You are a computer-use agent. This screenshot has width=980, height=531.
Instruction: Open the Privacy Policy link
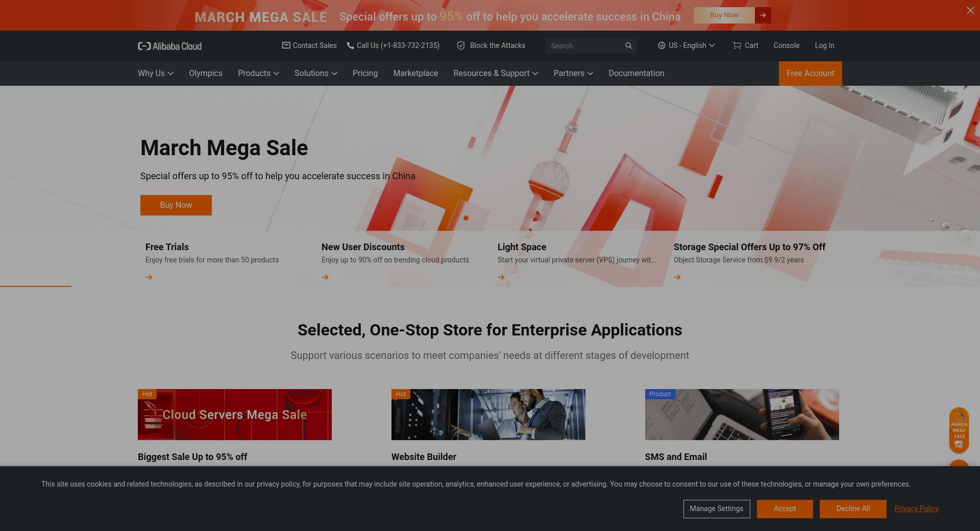pyautogui.click(x=916, y=509)
